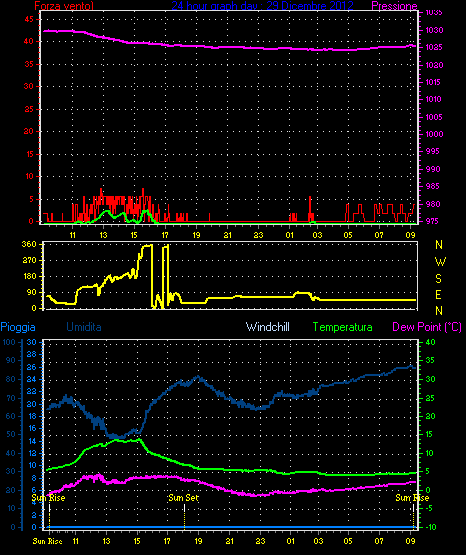The image size is (466, 555).
Task: Select yellow wind direction value 180
Action: coord(29,276)
